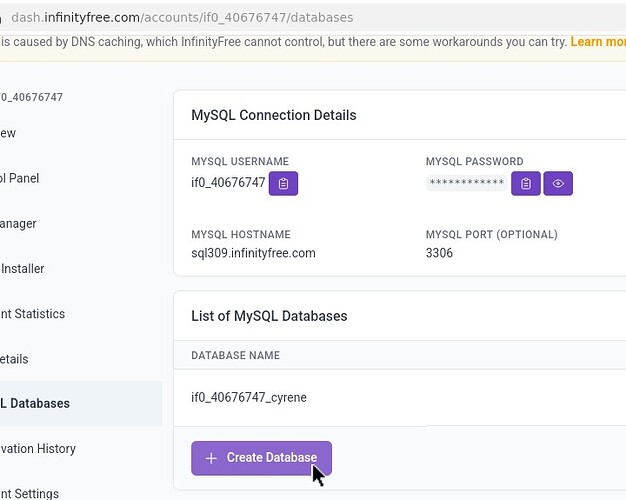Copy the MySQL username to clipboard

coord(284,184)
